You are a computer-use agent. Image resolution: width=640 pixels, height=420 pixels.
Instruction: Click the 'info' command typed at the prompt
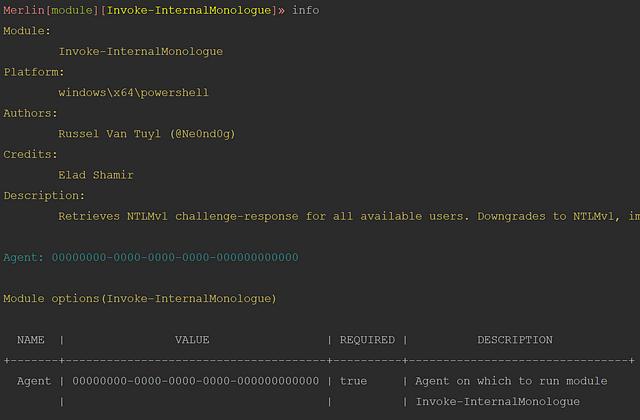305,10
